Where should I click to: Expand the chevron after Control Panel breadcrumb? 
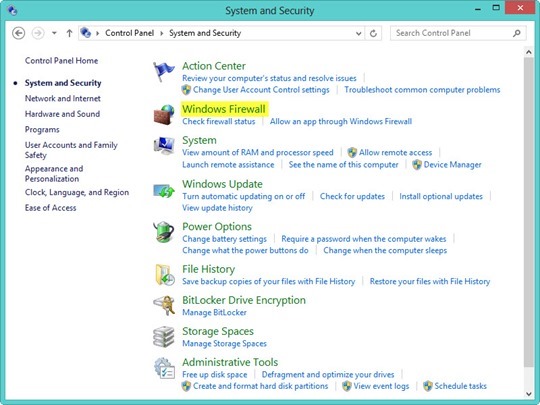pyautogui.click(x=162, y=33)
